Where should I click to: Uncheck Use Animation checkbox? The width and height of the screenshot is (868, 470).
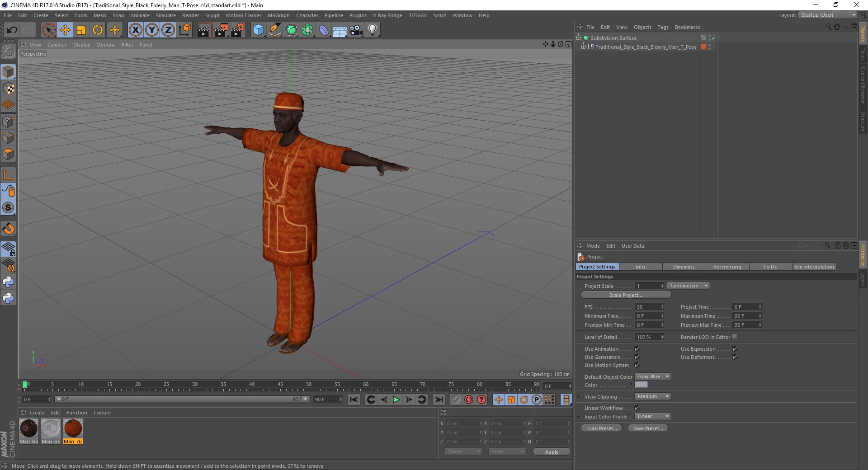pyautogui.click(x=637, y=348)
